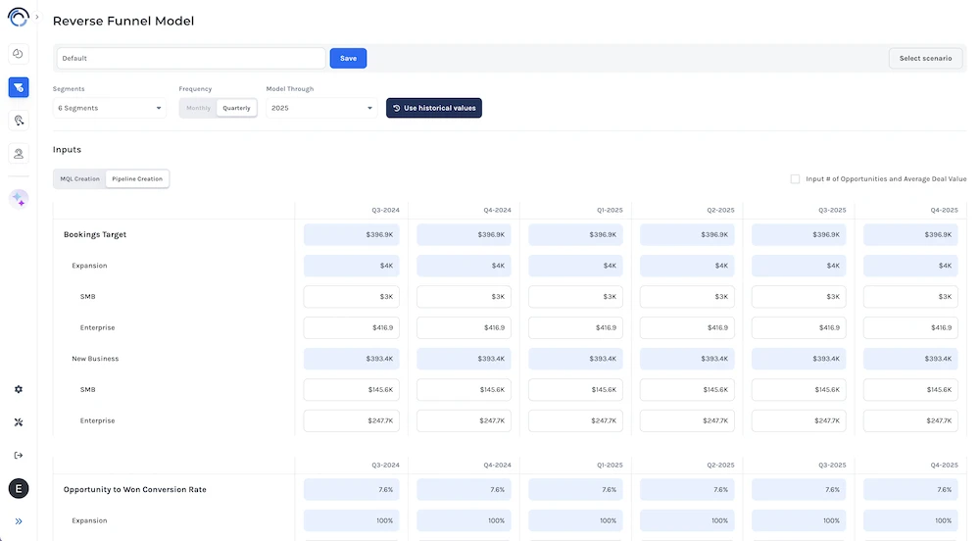Click the Default scenario name field
This screenshot has width=980, height=541.
tap(190, 59)
